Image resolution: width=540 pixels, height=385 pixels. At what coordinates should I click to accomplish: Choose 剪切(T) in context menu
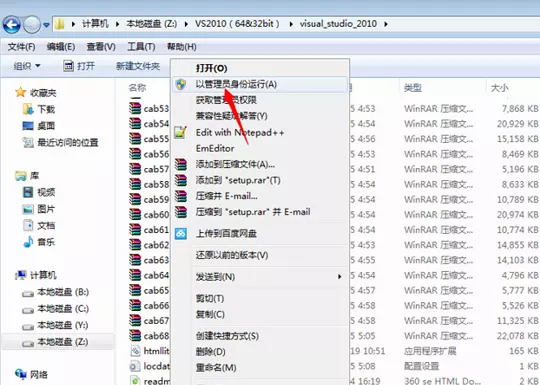point(210,299)
